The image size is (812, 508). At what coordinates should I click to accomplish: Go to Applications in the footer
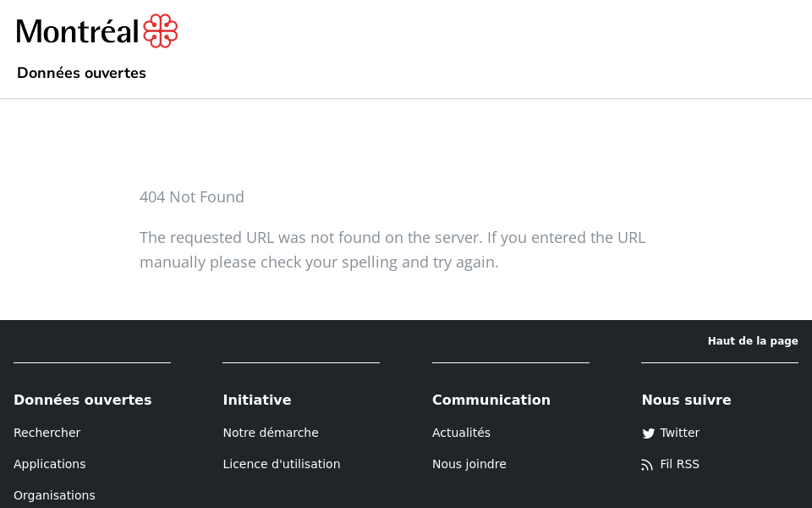pos(50,464)
